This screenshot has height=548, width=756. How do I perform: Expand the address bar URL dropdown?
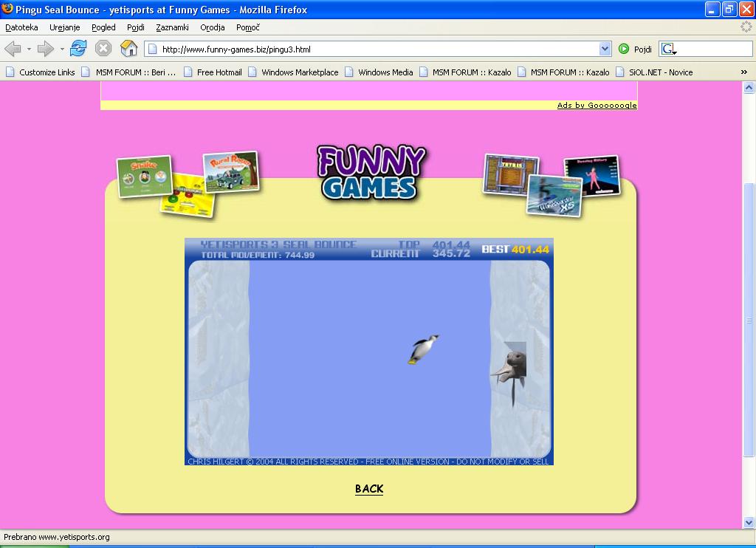coord(605,49)
